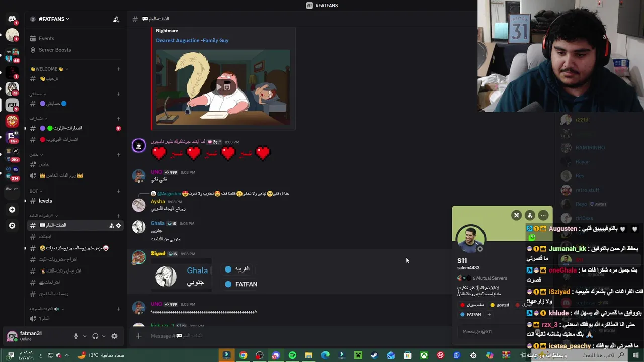Click the fatman31 user avatar

click(12, 336)
